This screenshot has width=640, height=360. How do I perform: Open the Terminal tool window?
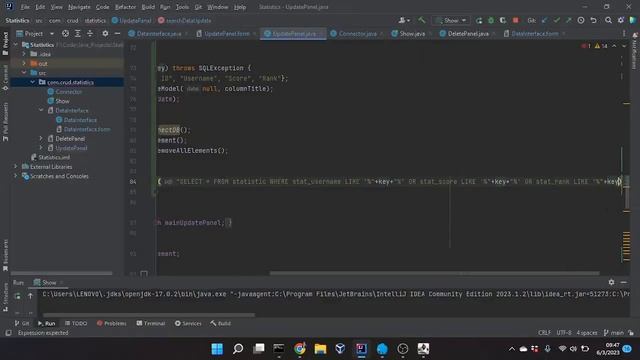[151, 323]
